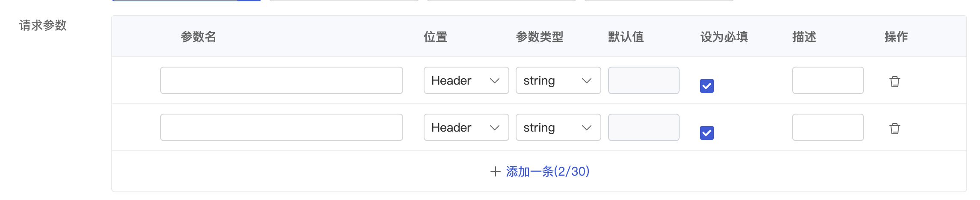The image size is (980, 200).
Task: Click the first row 默认值 field
Action: (644, 80)
